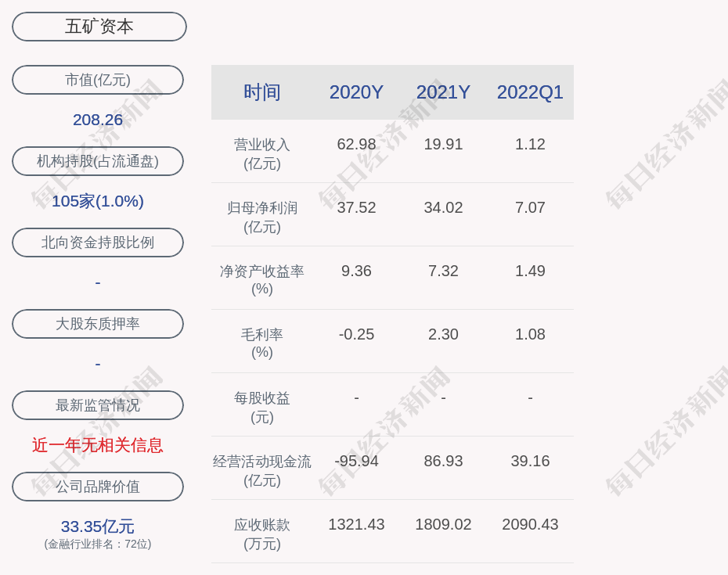The image size is (728, 575).
Task: Click the 86.93 cash flow cell
Action: (443, 462)
